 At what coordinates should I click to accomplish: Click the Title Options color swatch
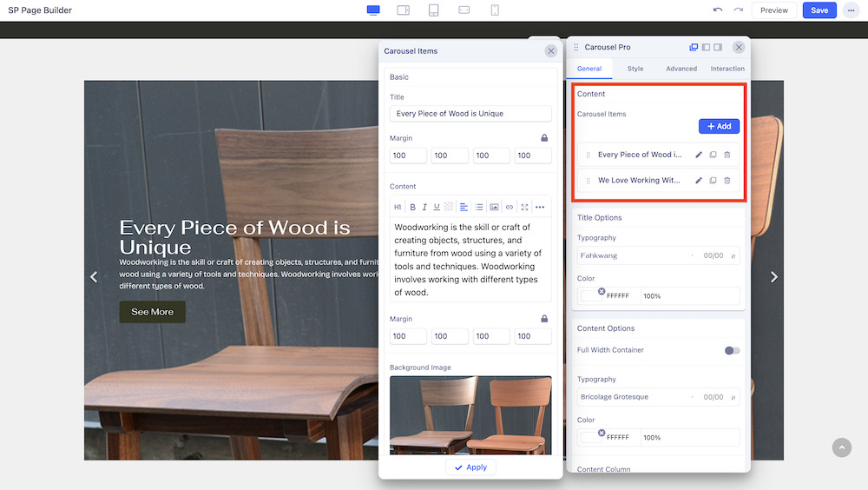[591, 296]
